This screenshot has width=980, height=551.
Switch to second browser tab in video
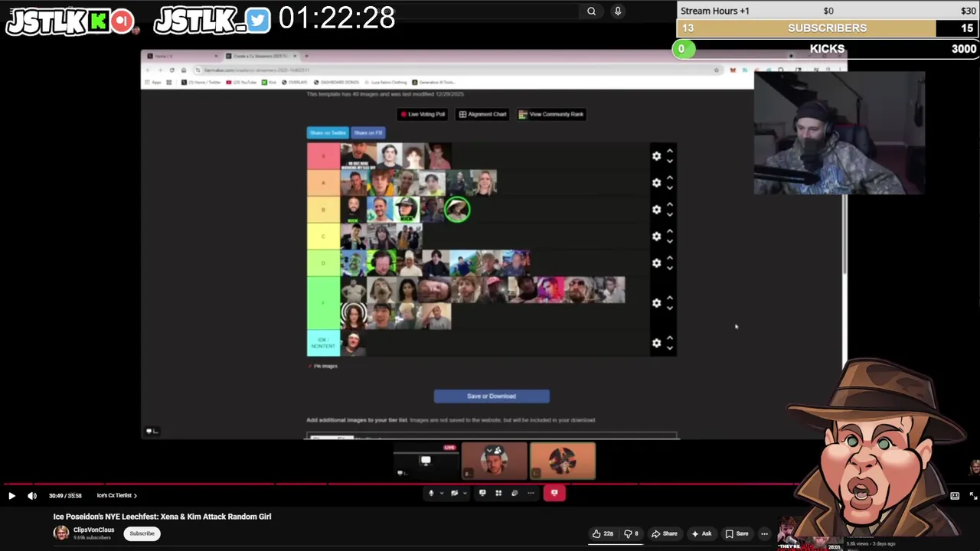tap(260, 56)
